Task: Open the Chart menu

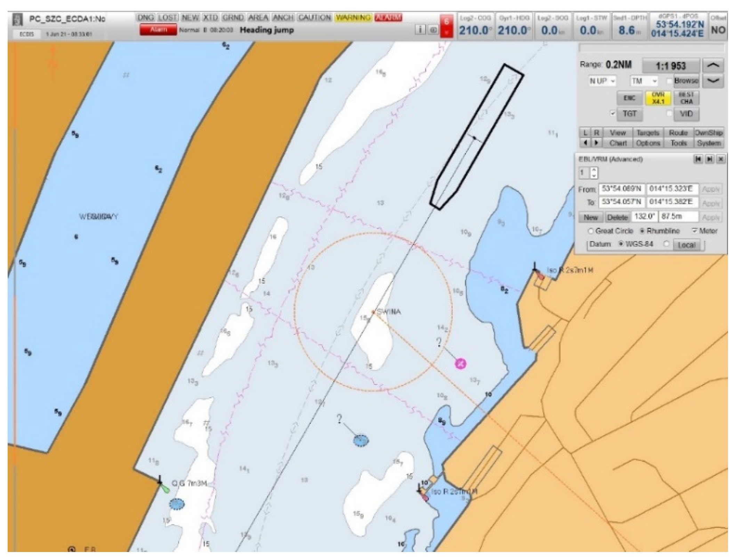Action: pos(618,143)
